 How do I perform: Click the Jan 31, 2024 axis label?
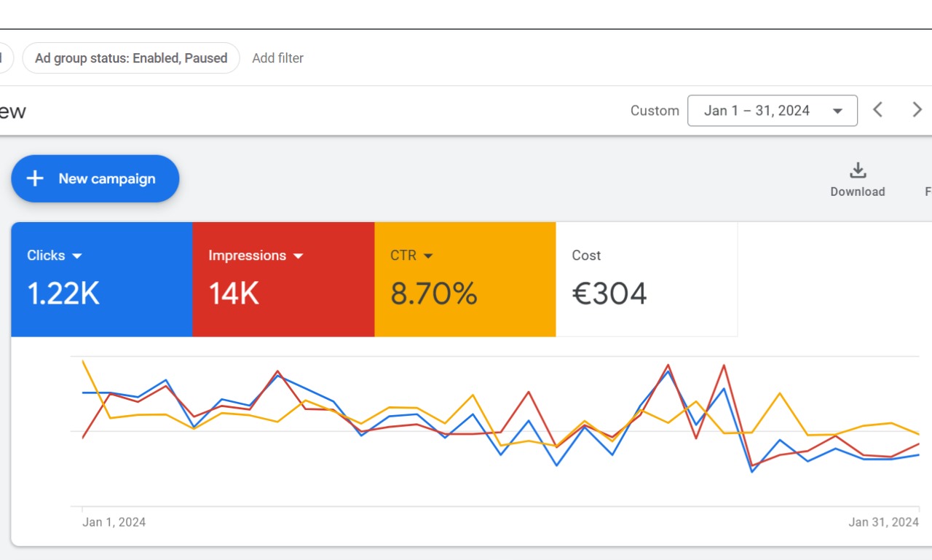883,521
